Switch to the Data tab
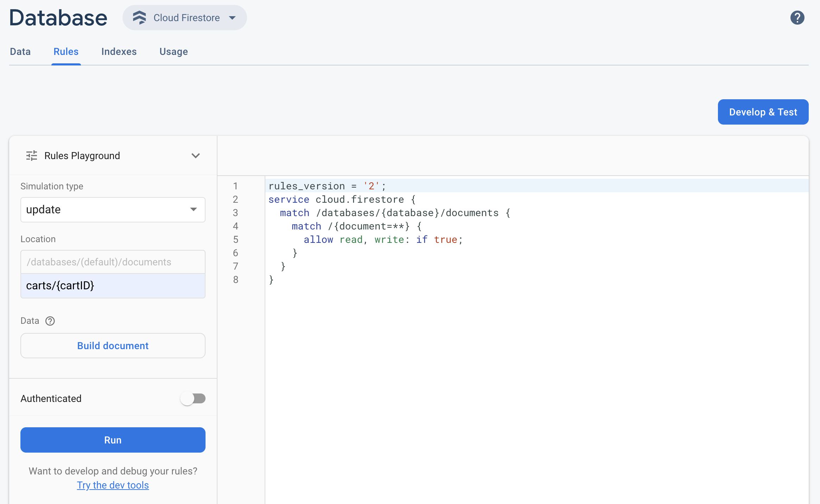 (x=21, y=52)
